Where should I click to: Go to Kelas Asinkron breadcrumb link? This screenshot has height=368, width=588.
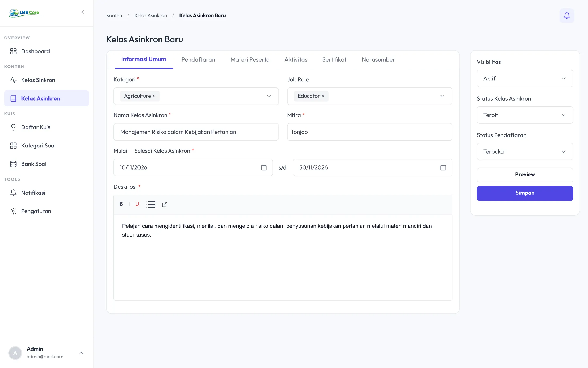point(150,15)
